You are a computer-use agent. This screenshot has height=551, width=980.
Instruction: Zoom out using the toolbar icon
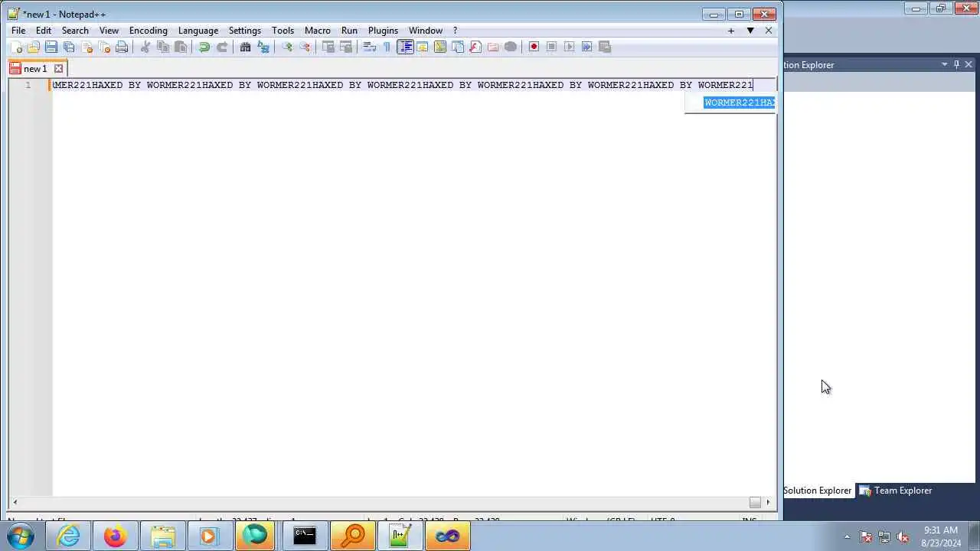coord(305,47)
